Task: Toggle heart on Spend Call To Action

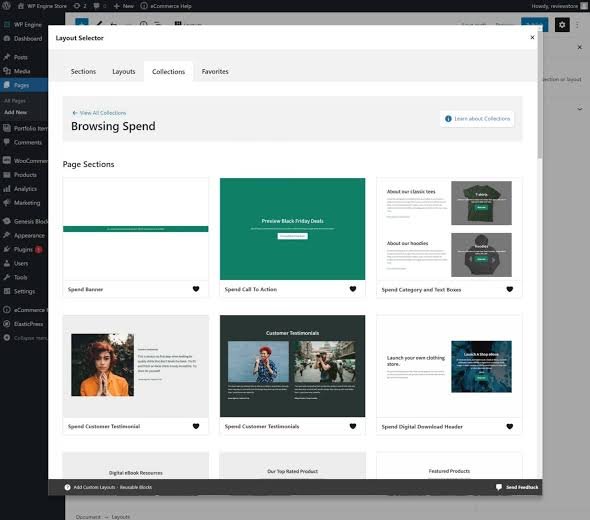Action: (353, 289)
